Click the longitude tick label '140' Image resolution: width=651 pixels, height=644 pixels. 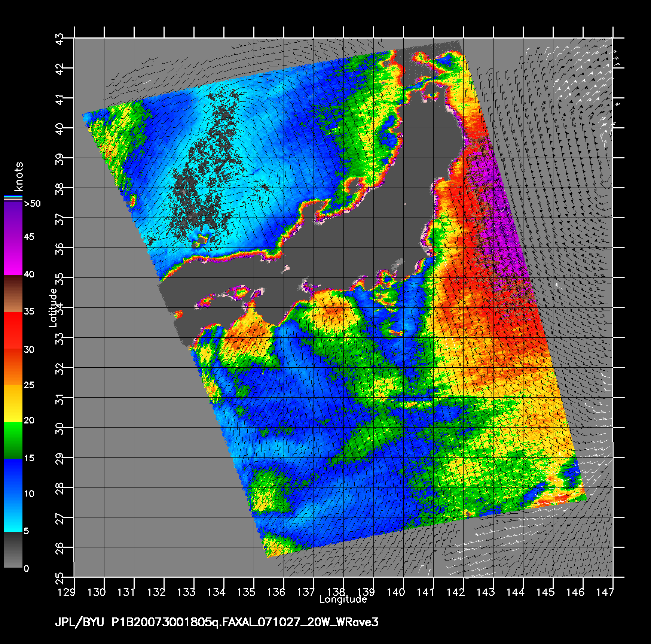pyautogui.click(x=396, y=592)
